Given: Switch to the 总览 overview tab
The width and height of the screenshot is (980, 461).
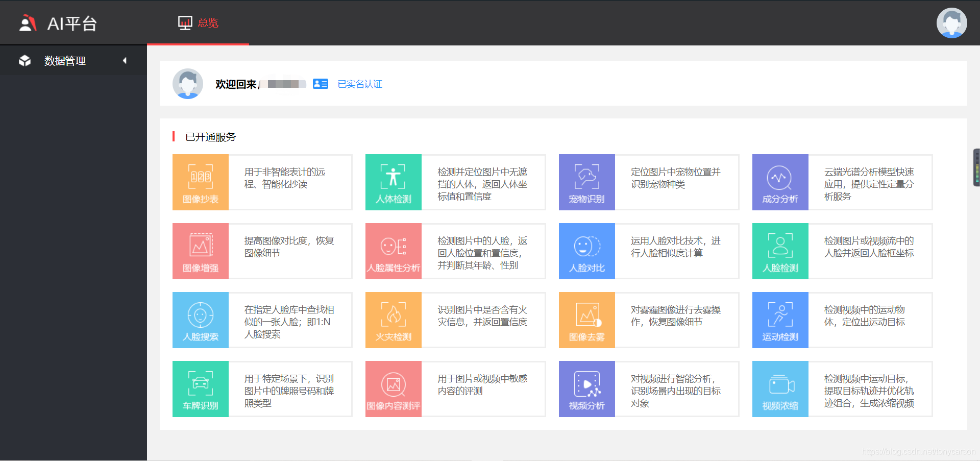Looking at the screenshot, I should click(x=199, y=22).
